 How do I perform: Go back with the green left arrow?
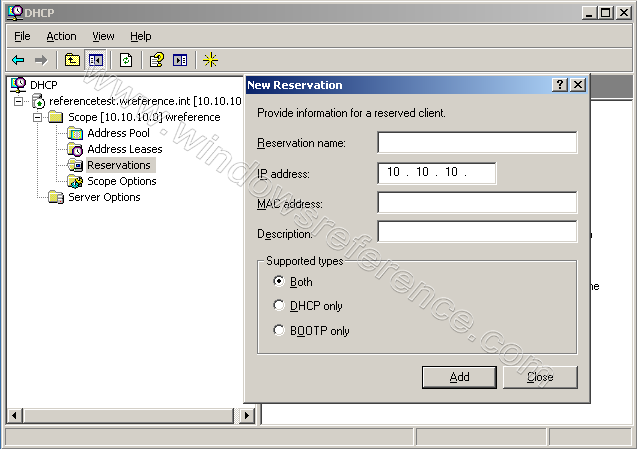(18, 60)
